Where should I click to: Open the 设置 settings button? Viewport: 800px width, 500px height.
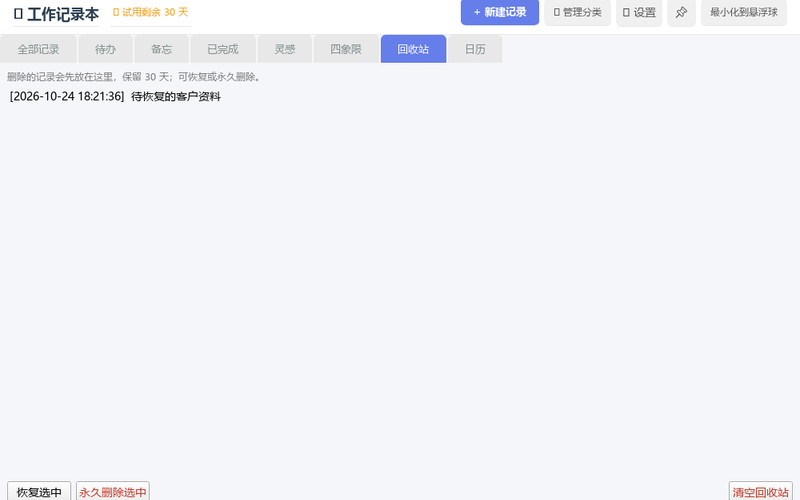coord(639,13)
